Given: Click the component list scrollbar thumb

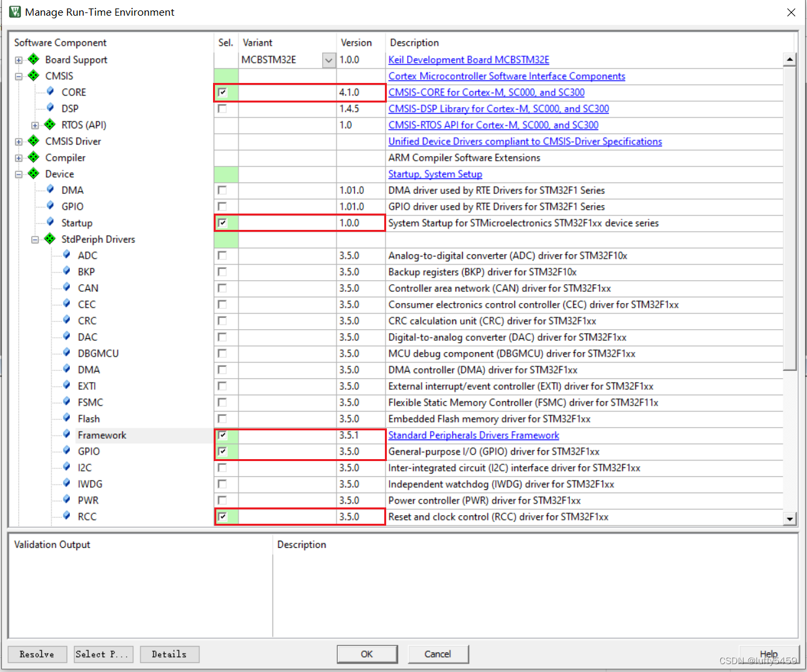Looking at the screenshot, I should tap(790, 218).
